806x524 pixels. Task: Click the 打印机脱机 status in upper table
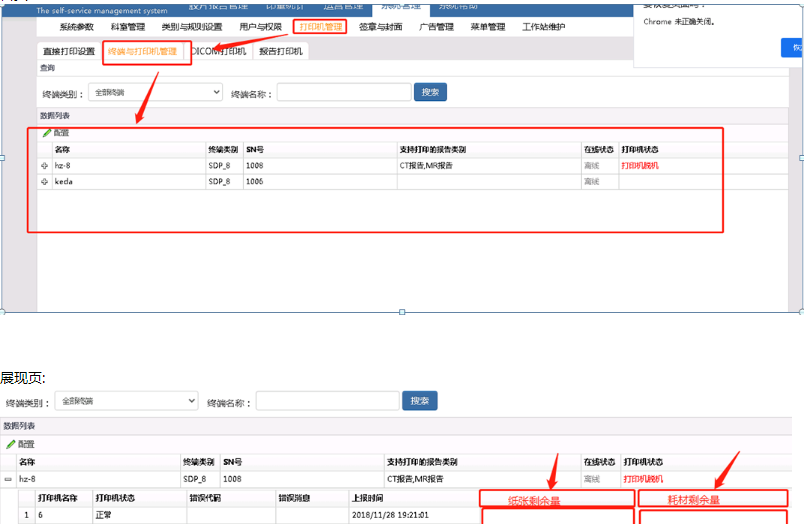click(x=640, y=166)
